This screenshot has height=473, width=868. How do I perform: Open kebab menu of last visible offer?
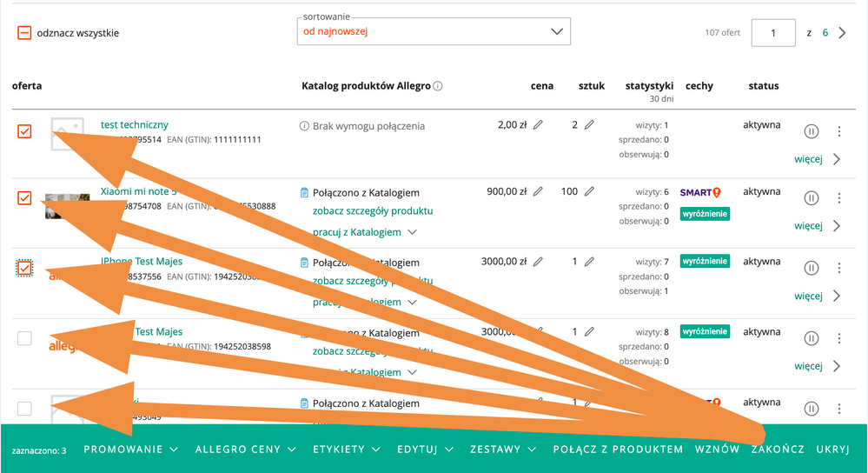pyautogui.click(x=839, y=409)
